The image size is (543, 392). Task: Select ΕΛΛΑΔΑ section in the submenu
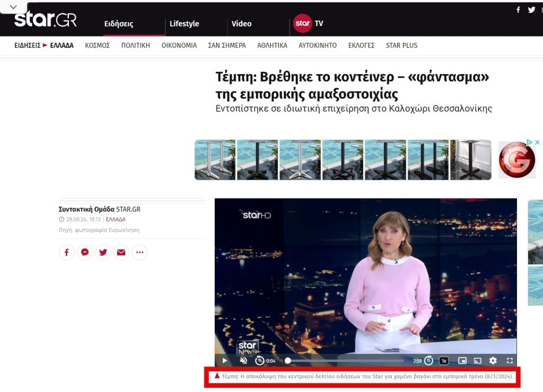point(62,46)
